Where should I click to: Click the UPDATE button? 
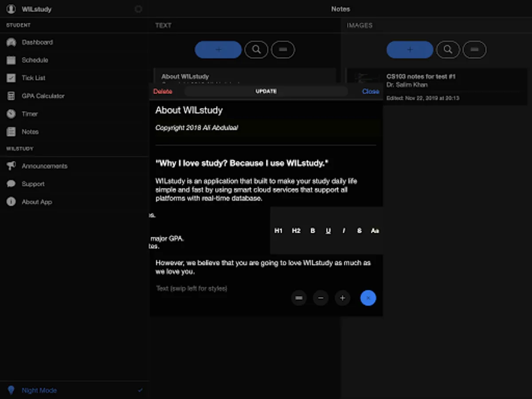click(x=266, y=91)
